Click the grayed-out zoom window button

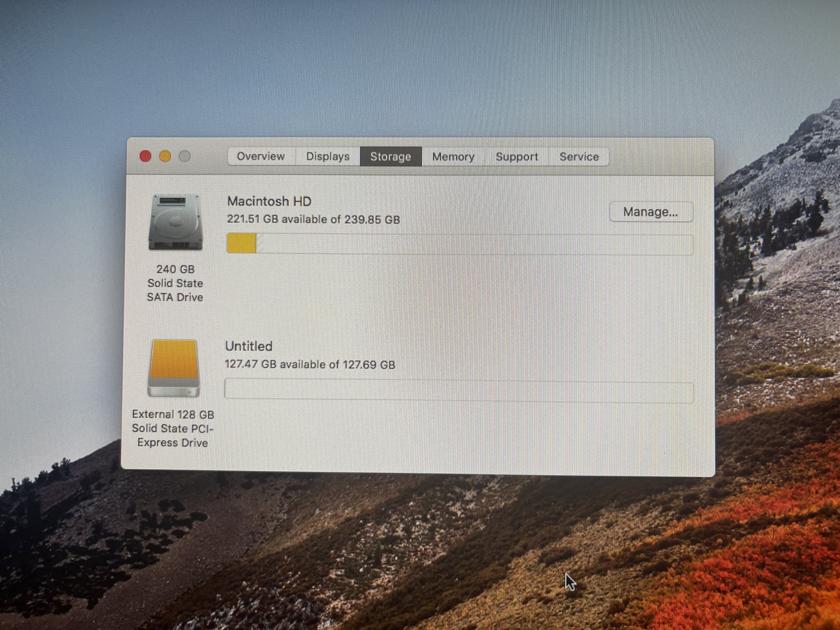click(x=185, y=156)
